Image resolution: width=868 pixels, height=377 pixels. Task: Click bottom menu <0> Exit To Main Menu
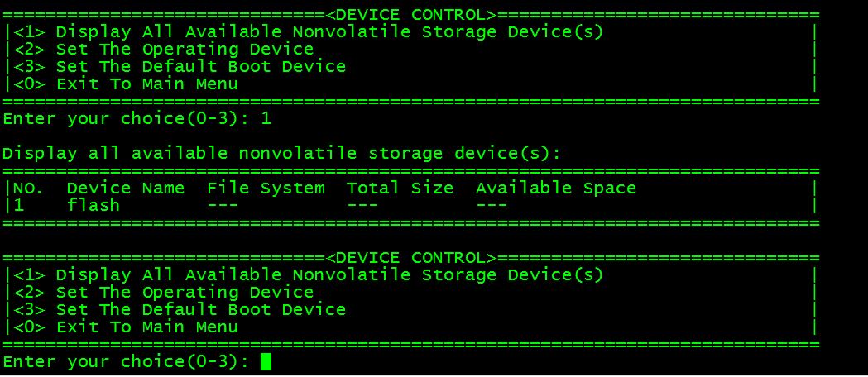[x=126, y=327]
